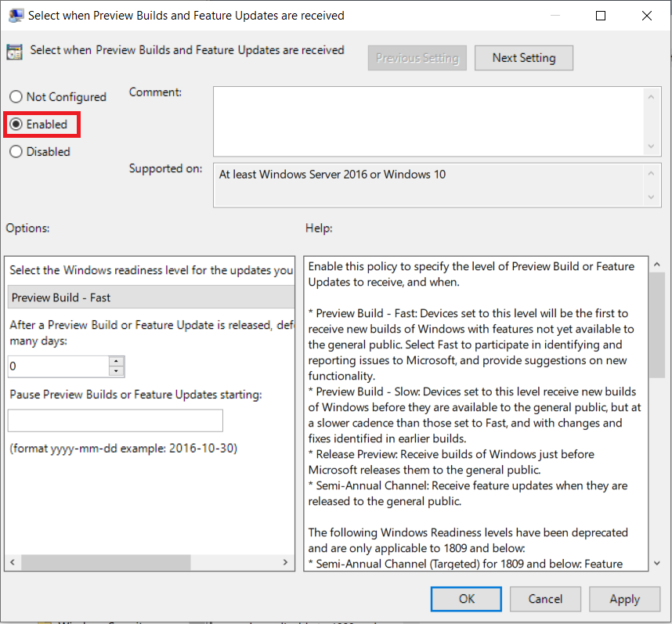Image resolution: width=672 pixels, height=624 pixels.
Task: Open the Preview Build - Fast readiness dropdown
Action: click(150, 298)
